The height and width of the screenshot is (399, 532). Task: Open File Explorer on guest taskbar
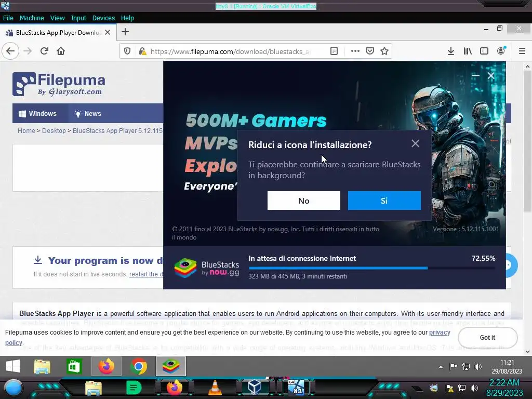point(42,366)
